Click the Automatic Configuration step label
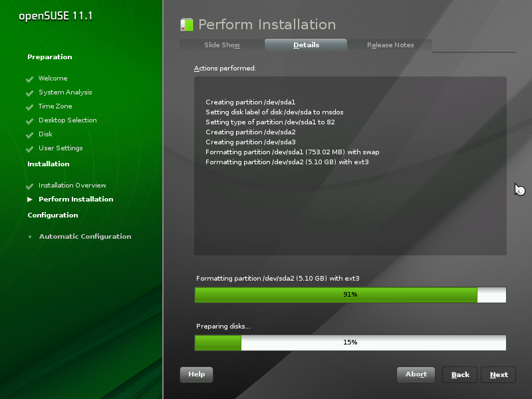Image resolution: width=532 pixels, height=399 pixels. [x=85, y=237]
